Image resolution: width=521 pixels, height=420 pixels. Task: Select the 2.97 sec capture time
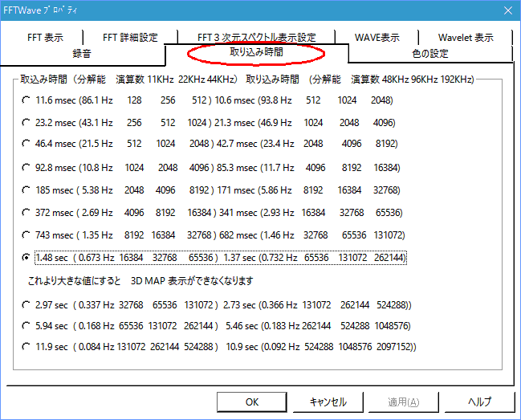pos(26,306)
